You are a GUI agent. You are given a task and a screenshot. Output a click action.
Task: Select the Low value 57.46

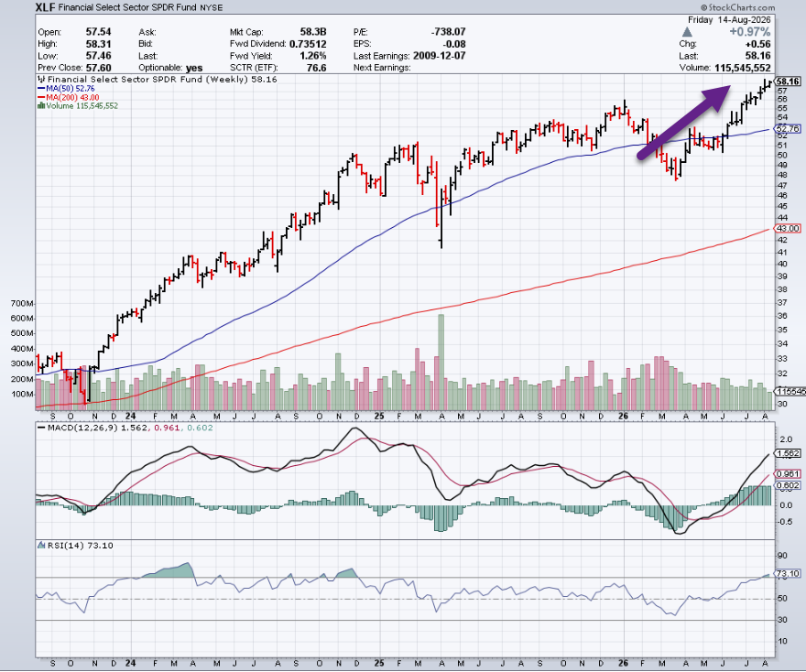tap(98, 56)
